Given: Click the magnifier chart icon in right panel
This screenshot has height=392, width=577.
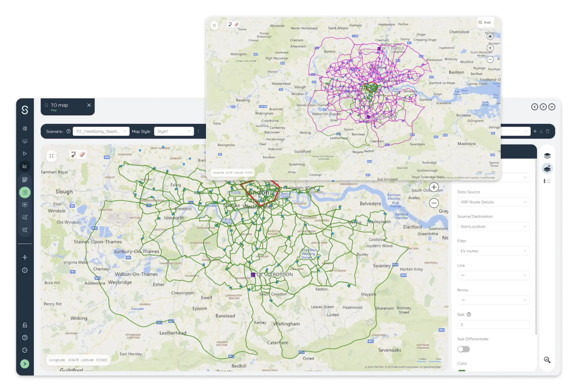Looking at the screenshot, I should click(x=547, y=360).
